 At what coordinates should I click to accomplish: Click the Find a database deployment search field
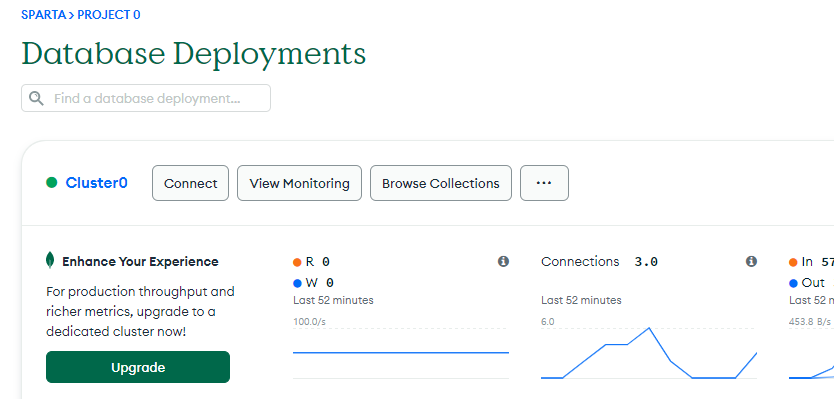tap(146, 98)
